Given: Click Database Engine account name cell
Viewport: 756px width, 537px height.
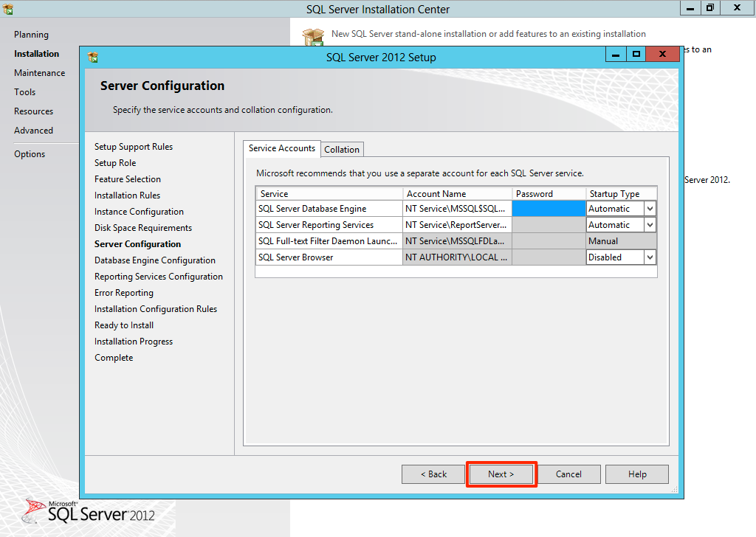Looking at the screenshot, I should [x=457, y=209].
